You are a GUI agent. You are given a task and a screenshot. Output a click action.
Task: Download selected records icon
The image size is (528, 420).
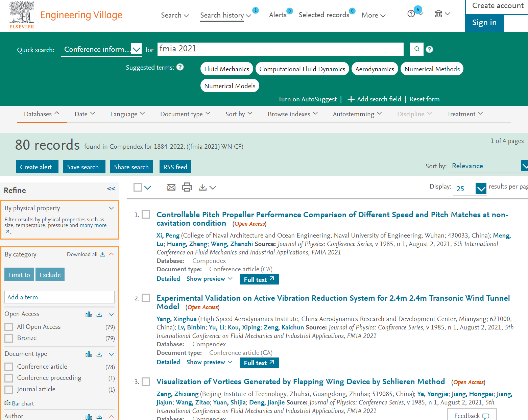tap(202, 187)
